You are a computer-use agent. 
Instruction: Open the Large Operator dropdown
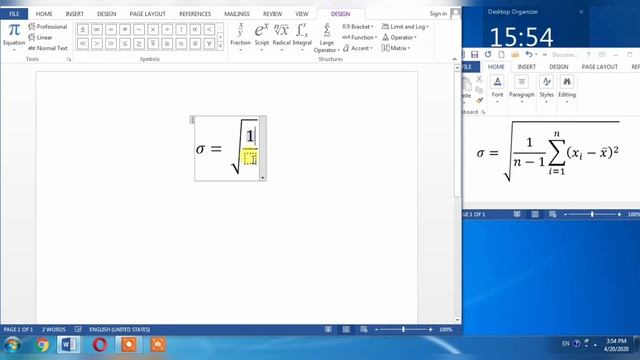coord(327,38)
